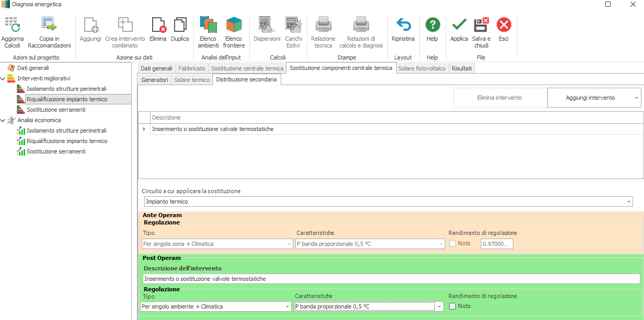Viewport: 644px width, 320px height.
Task: Click Copia in Raccomandazioni icon
Action: pyautogui.click(x=49, y=25)
